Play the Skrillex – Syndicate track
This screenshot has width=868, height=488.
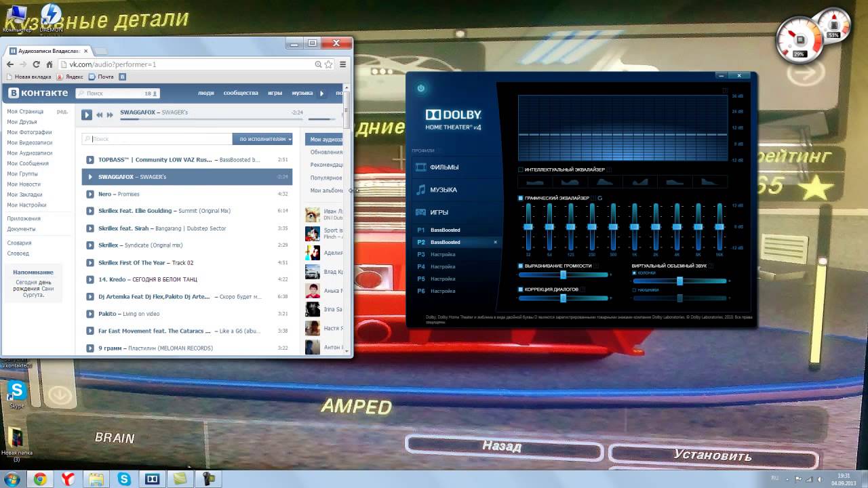(x=90, y=245)
